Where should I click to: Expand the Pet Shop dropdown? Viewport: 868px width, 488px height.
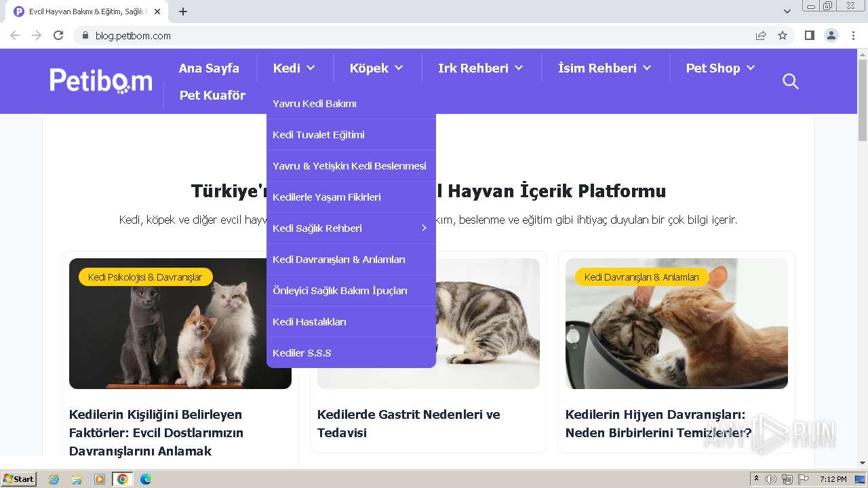tap(720, 68)
